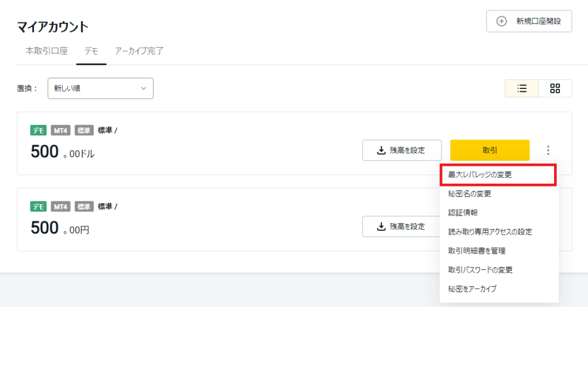
Task: Click the green デモ badge on first account
Action: click(x=38, y=130)
